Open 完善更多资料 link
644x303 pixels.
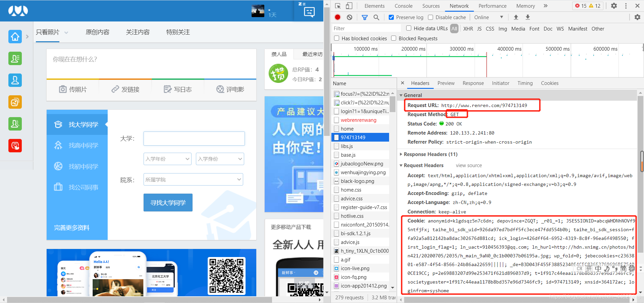point(72,228)
